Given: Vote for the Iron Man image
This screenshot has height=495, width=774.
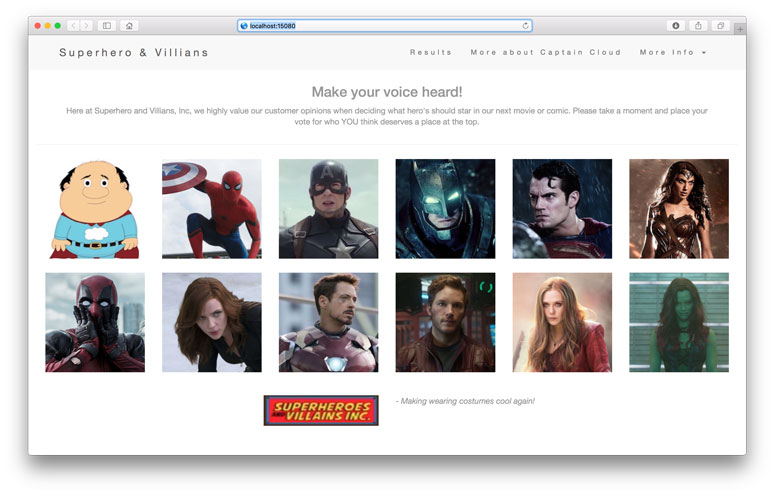Looking at the screenshot, I should (x=328, y=322).
